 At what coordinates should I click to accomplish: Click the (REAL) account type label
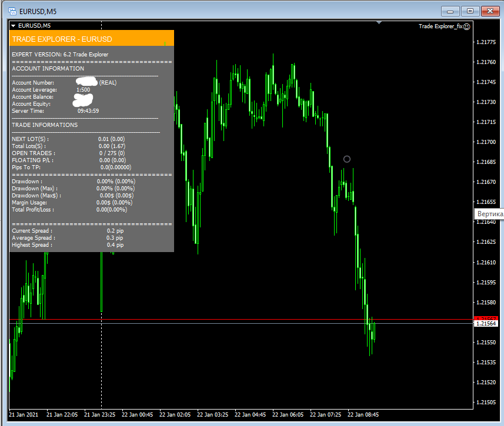108,83
